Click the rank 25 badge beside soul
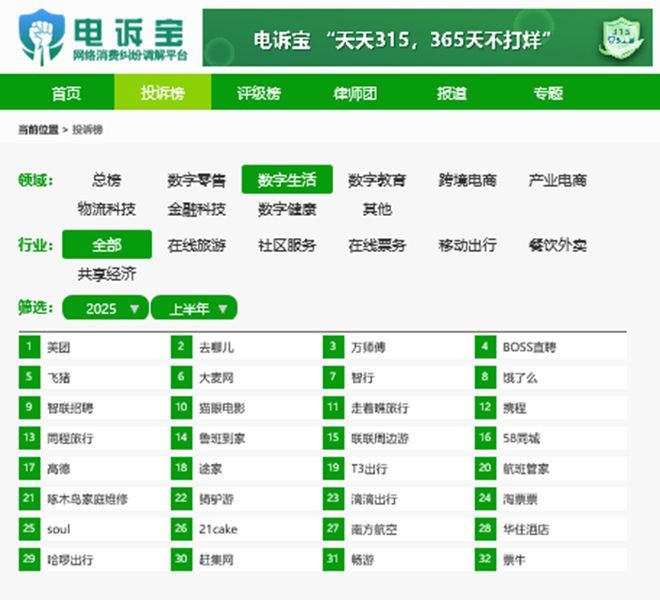660x600 pixels. point(29,528)
